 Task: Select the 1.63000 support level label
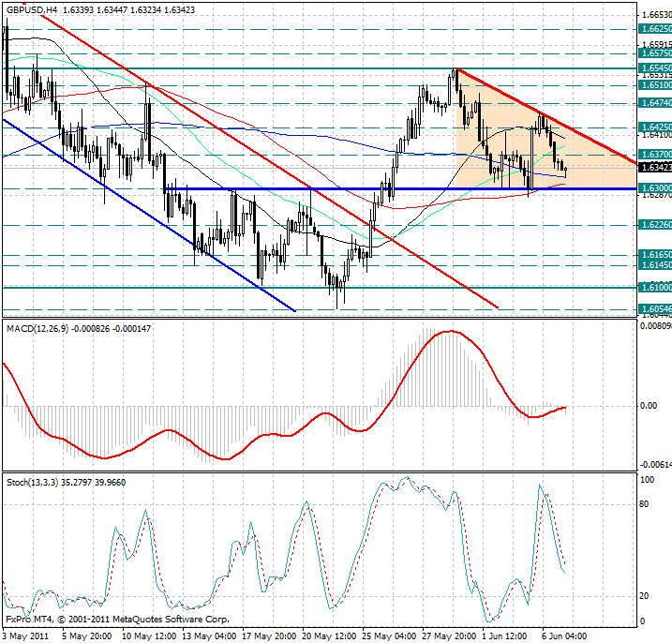click(x=655, y=188)
